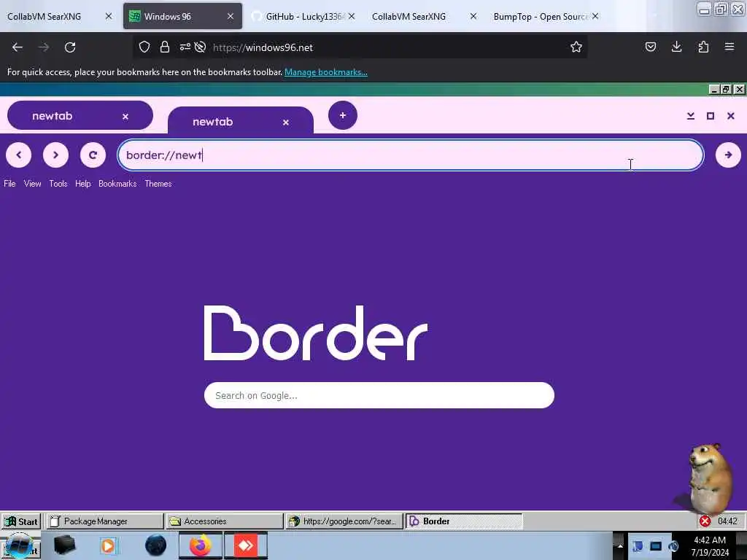Maximize the Border window with the square icon

click(x=711, y=116)
